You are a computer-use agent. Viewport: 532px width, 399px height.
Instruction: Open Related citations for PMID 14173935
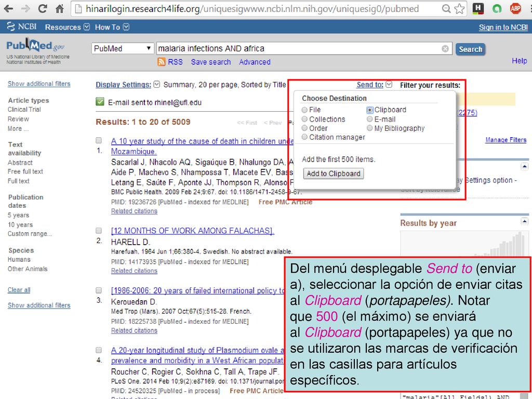coord(134,271)
